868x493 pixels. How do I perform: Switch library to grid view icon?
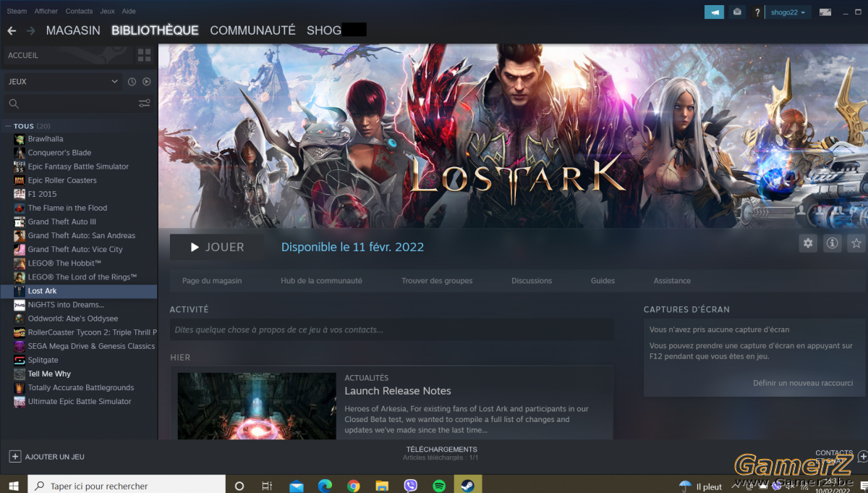coord(144,55)
